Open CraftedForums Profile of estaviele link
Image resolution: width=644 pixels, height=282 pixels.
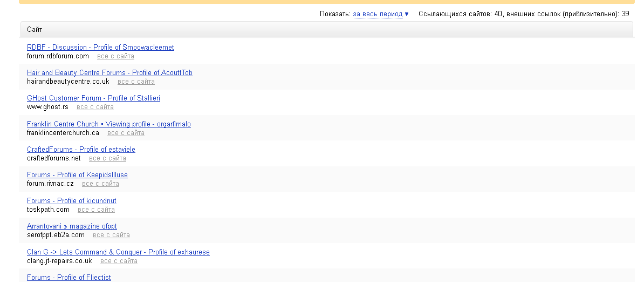(x=81, y=150)
